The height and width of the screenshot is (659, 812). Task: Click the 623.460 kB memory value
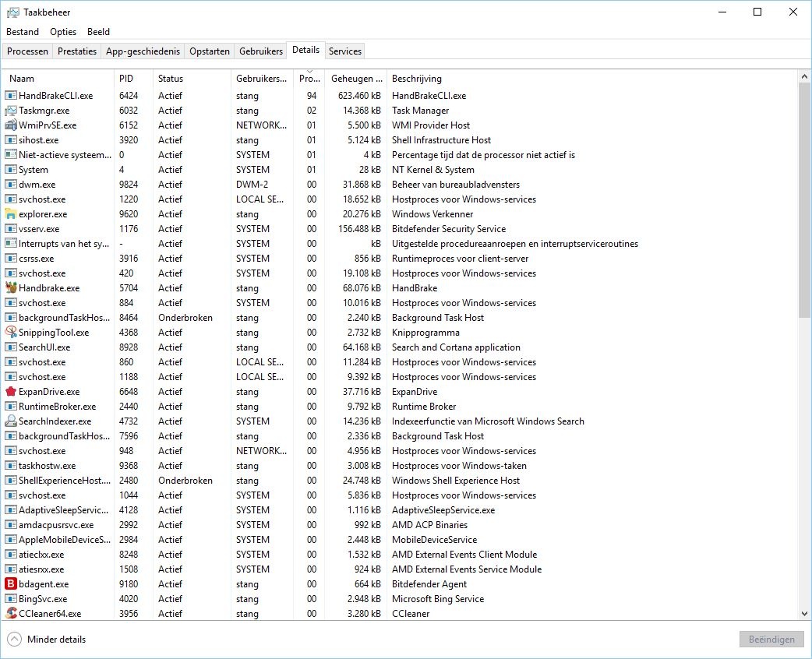(359, 96)
